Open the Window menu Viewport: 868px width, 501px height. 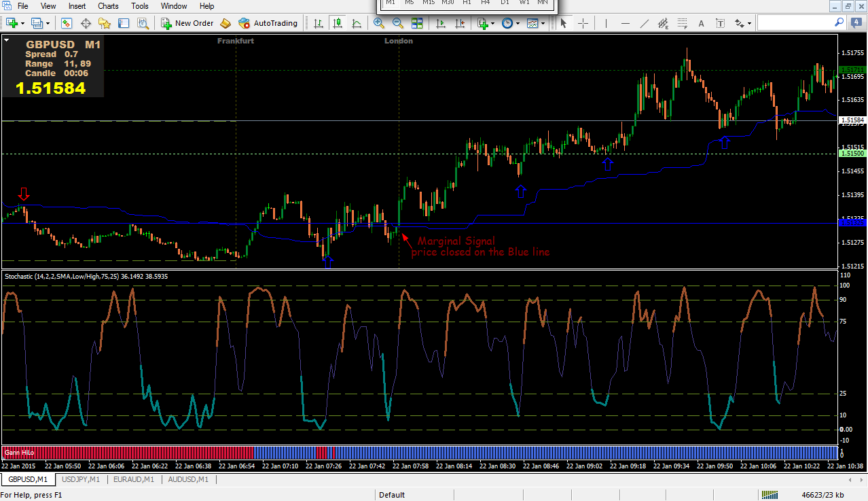174,6
